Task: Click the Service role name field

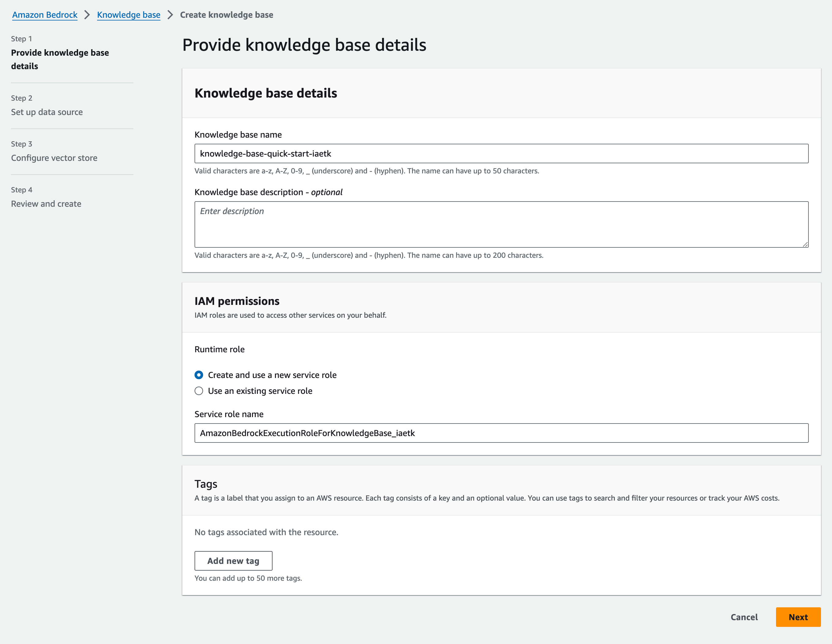Action: click(501, 433)
